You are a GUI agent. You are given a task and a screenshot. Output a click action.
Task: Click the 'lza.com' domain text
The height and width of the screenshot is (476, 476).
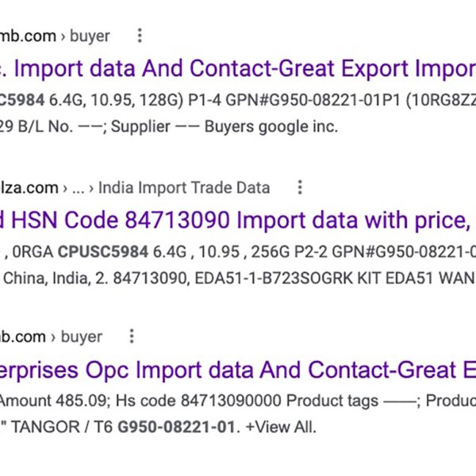pyautogui.click(x=29, y=188)
